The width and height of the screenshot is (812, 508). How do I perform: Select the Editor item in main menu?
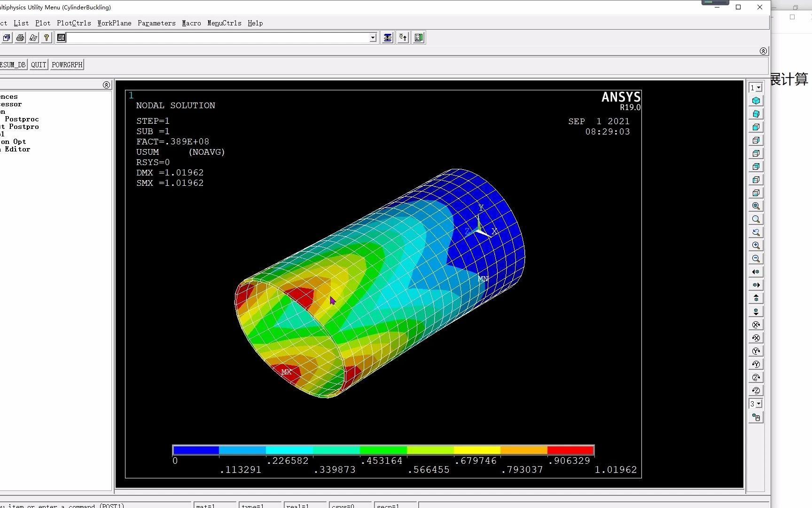click(x=16, y=149)
